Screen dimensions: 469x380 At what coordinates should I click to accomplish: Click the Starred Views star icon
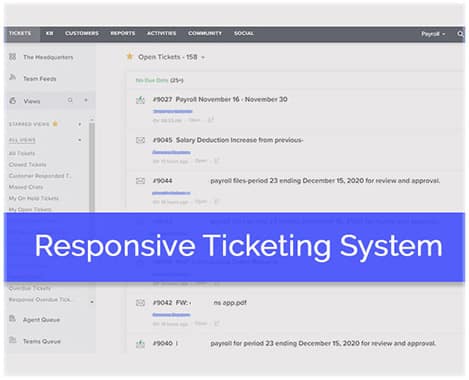click(55, 124)
